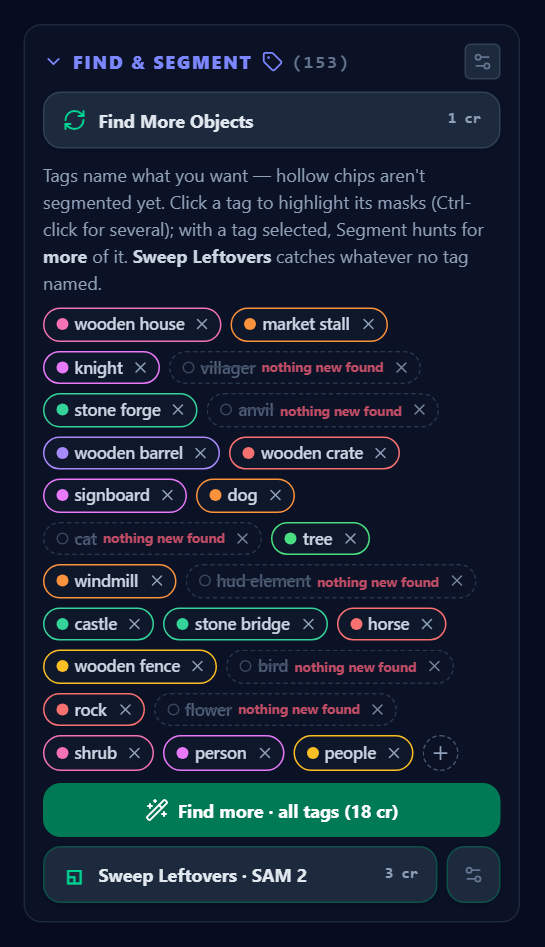The width and height of the screenshot is (545, 947).
Task: Run Find more all tags (18 cr)
Action: pos(272,811)
